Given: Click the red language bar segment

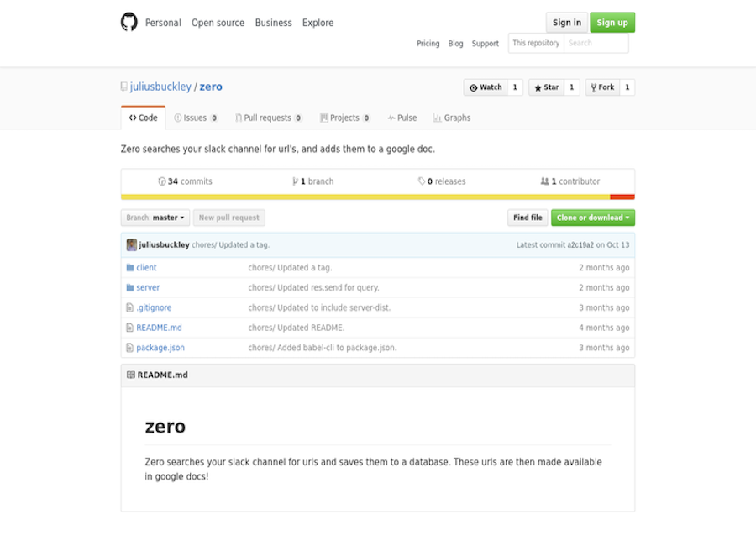Looking at the screenshot, I should (622, 197).
